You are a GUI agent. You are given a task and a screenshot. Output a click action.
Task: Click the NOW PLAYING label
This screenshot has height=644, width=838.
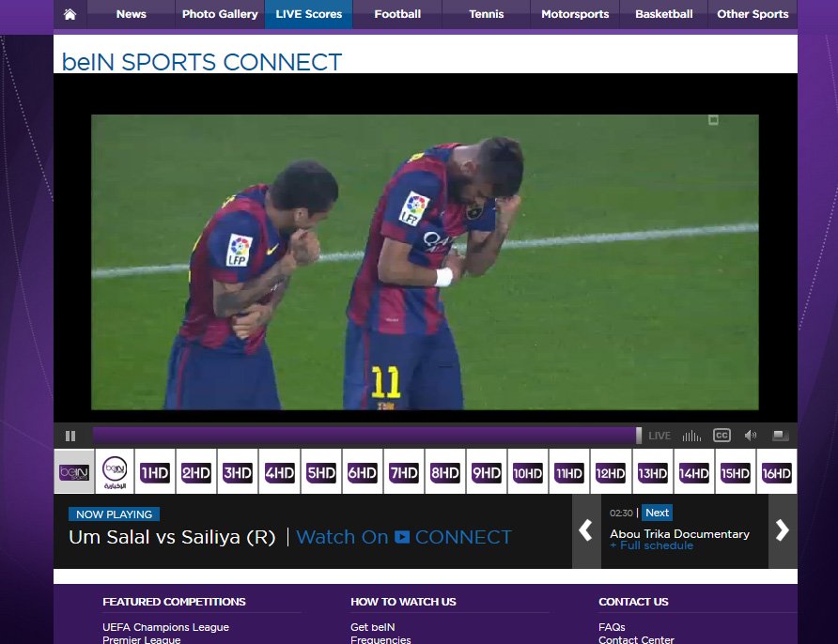click(114, 514)
